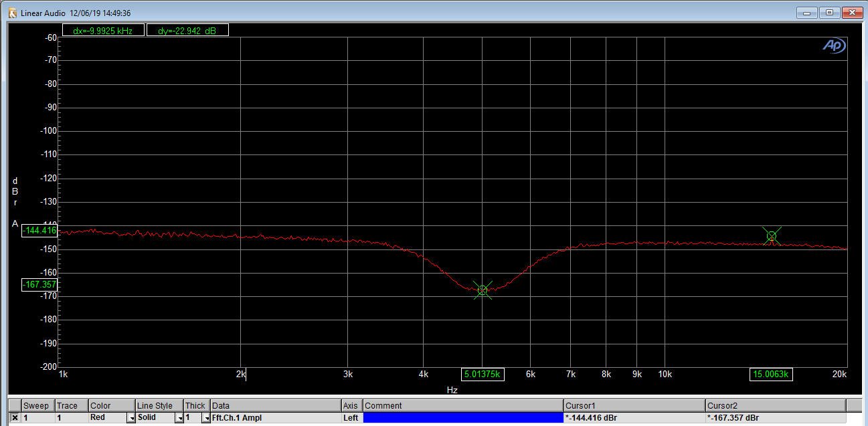Click the '*-144.416 dBr' Cursor1 value

[634, 417]
